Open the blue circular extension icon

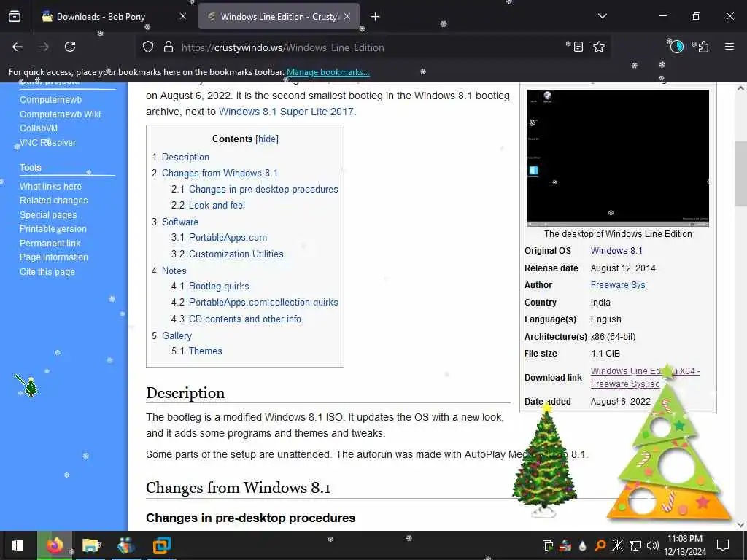pyautogui.click(x=676, y=47)
